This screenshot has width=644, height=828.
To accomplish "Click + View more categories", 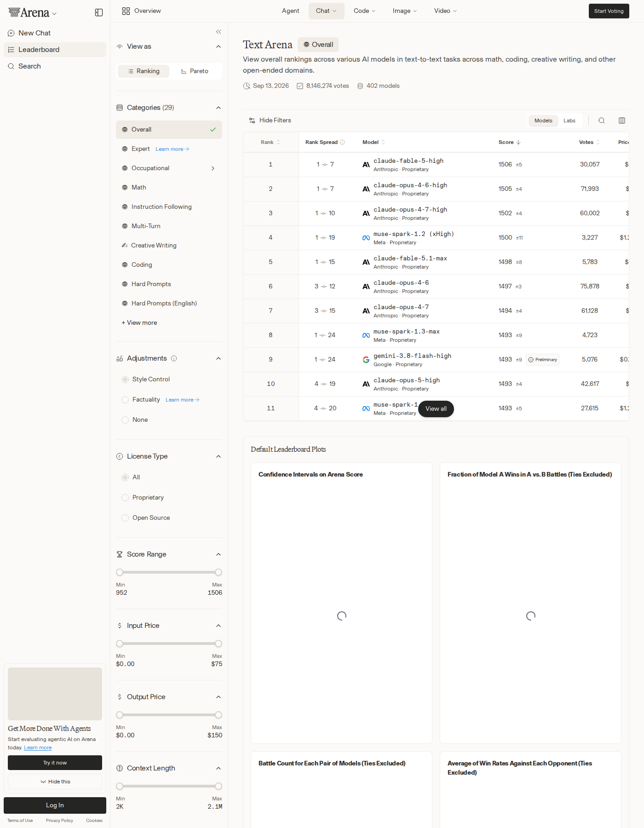I will pyautogui.click(x=139, y=323).
